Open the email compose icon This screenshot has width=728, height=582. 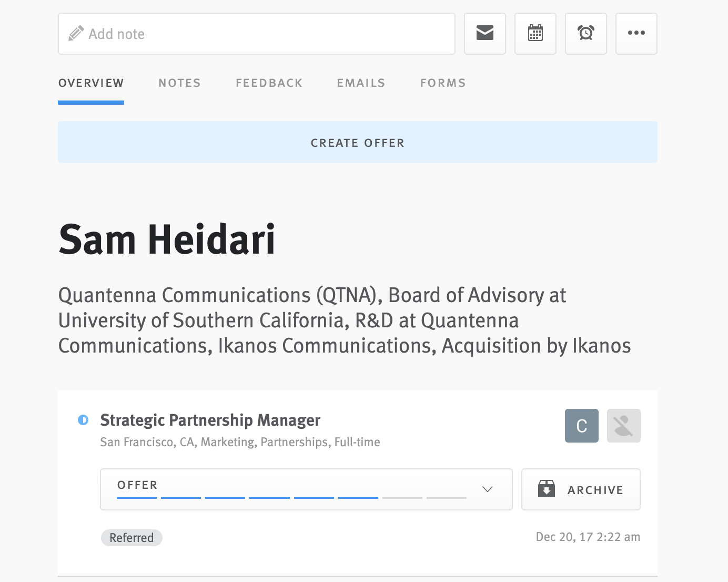pos(484,33)
